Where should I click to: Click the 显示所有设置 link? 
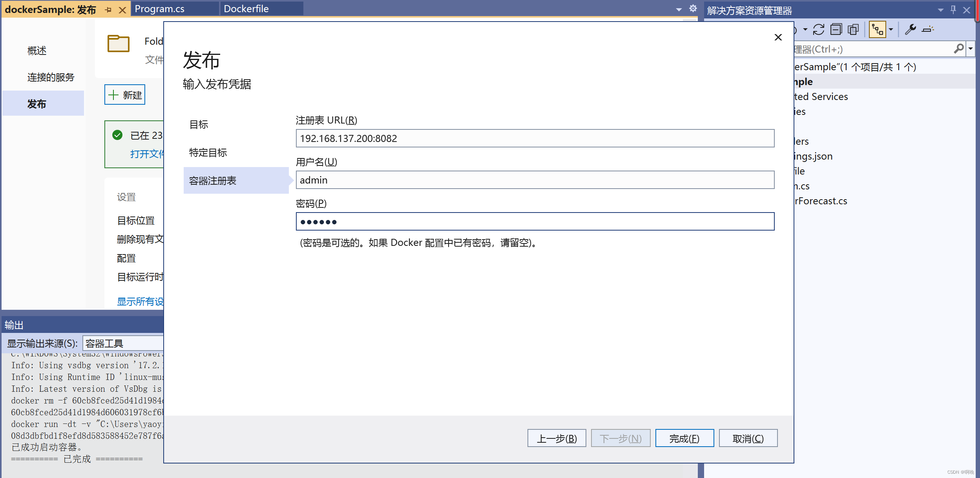[x=140, y=302]
